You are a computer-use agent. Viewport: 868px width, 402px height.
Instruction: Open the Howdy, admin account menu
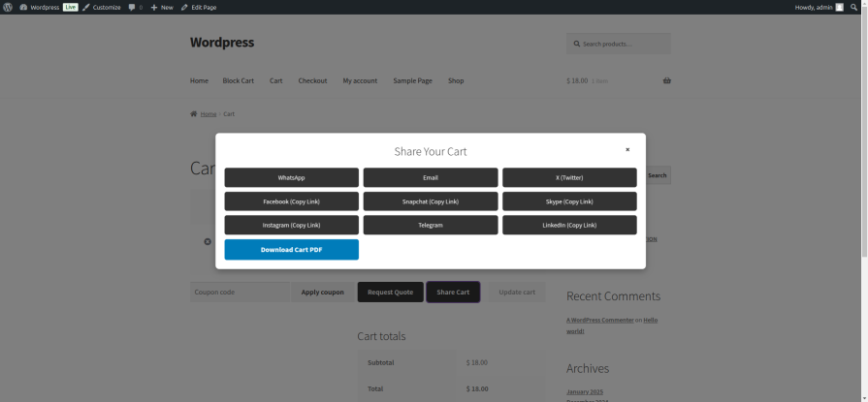813,7
